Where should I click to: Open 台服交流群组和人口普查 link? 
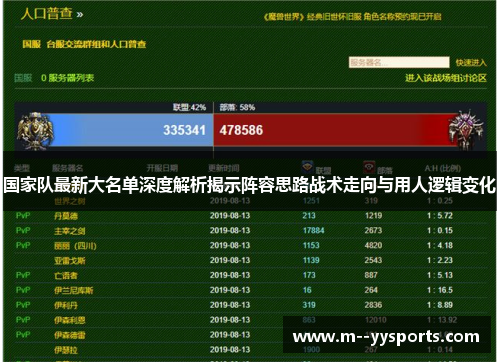coord(96,44)
